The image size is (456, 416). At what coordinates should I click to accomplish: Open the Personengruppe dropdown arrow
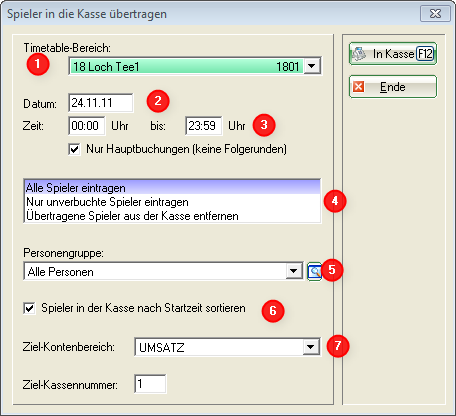click(294, 271)
